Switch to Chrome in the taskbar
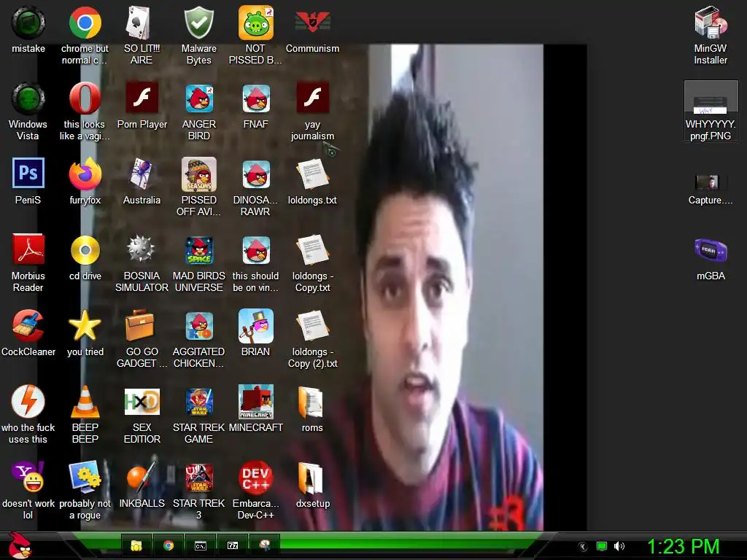This screenshot has height=560, width=747. (x=169, y=545)
